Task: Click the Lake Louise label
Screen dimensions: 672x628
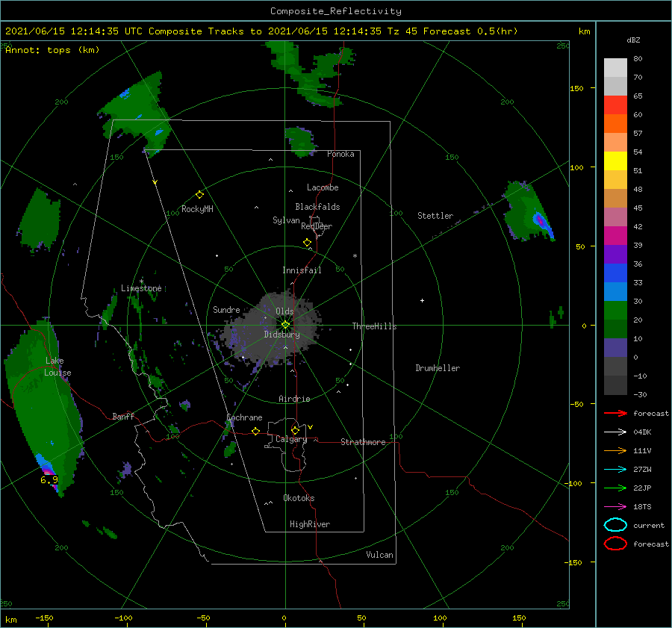Action: (57, 367)
